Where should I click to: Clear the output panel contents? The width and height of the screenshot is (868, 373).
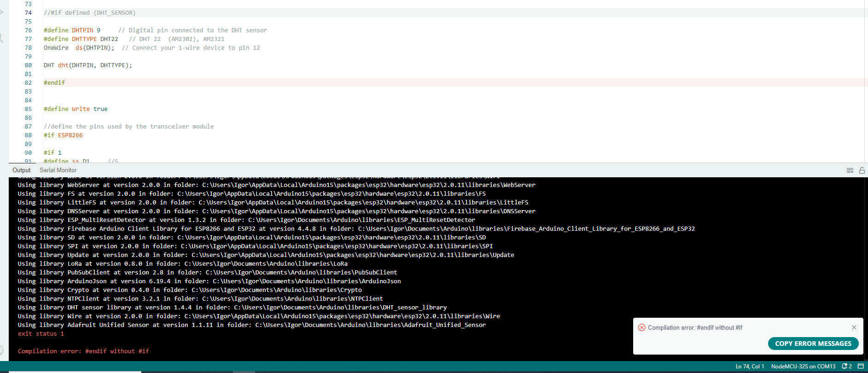pyautogui.click(x=850, y=170)
